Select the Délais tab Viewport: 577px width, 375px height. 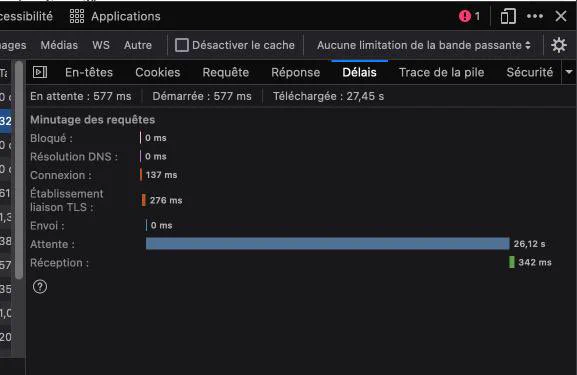coord(359,72)
